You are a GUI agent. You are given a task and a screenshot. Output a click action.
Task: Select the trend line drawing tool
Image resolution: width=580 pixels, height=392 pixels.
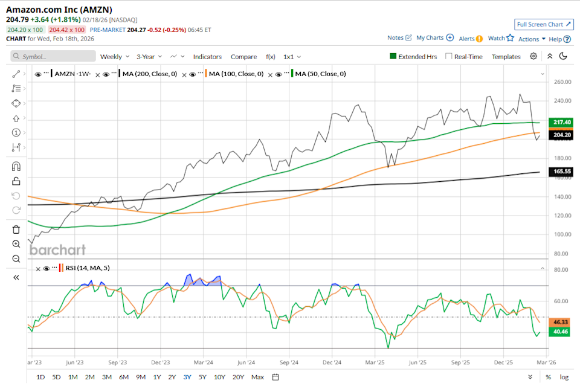[x=16, y=74]
